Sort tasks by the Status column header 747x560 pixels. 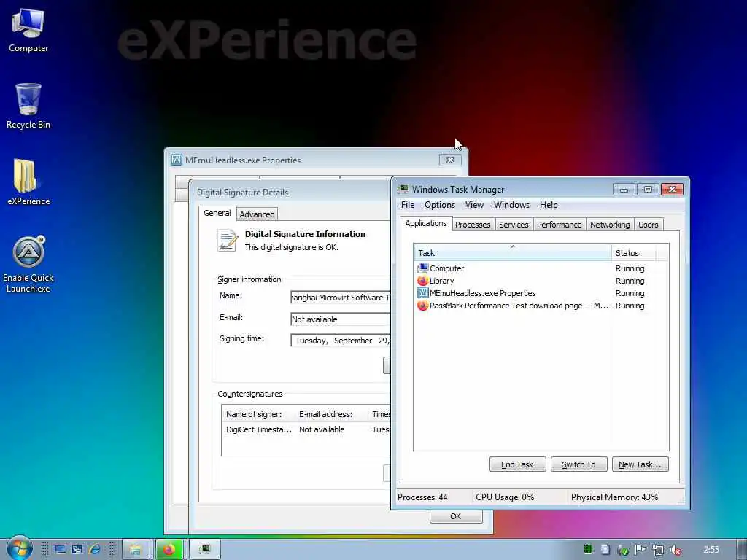tap(634, 253)
